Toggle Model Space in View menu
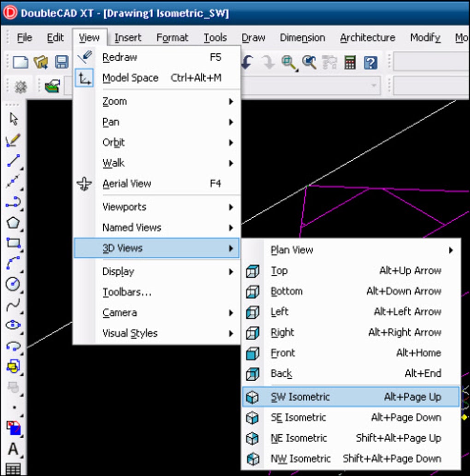This screenshot has width=470, height=476. [157, 78]
